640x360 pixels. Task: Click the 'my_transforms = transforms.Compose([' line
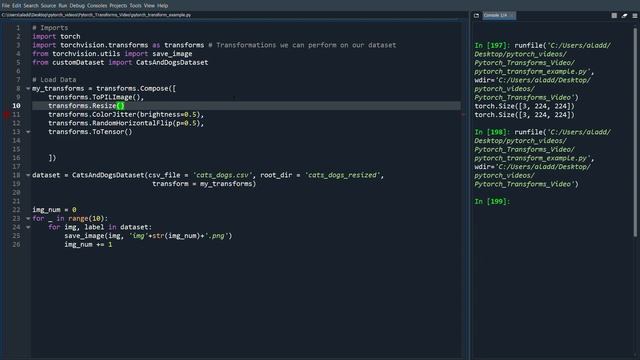[x=104, y=89]
